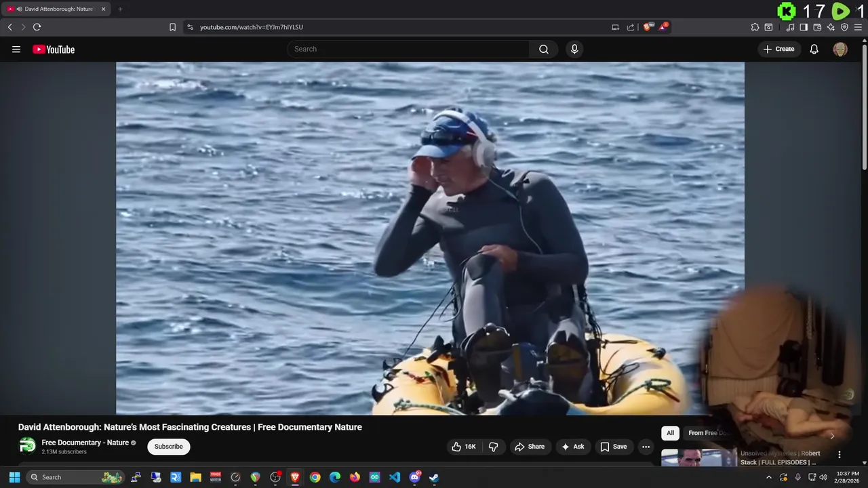Open Firefox from taskbar
Image resolution: width=868 pixels, height=488 pixels.
click(355, 477)
